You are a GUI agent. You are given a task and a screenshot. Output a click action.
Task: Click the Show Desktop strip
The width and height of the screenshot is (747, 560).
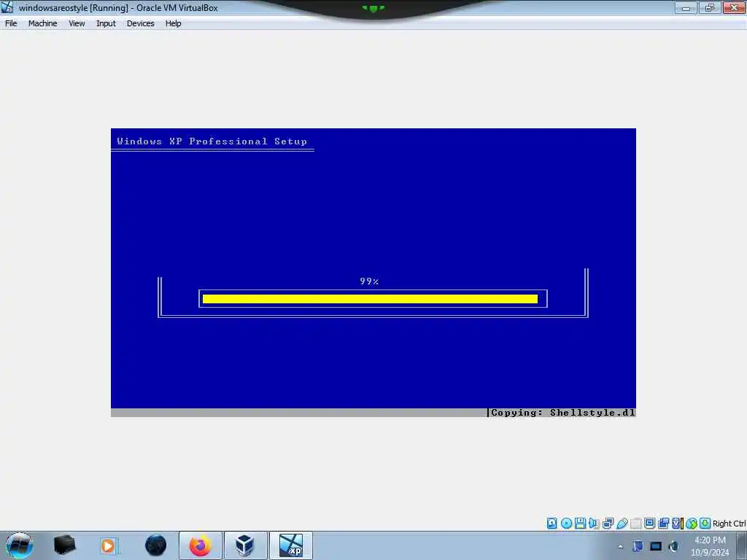(741, 546)
